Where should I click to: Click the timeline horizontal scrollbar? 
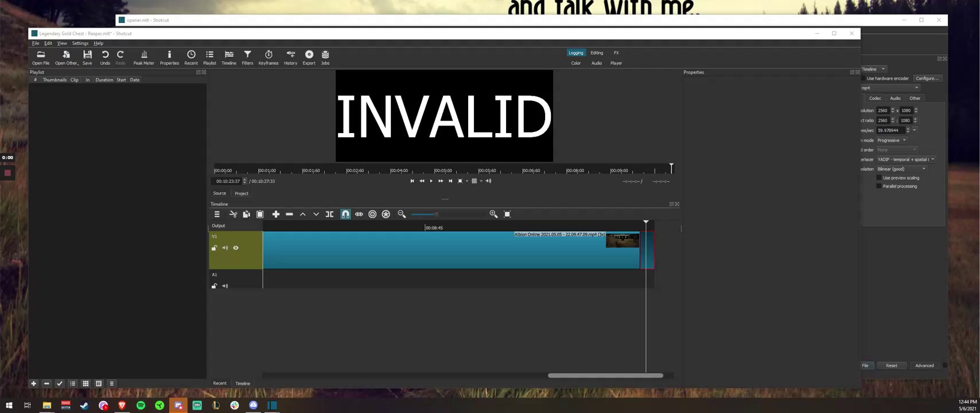[x=605, y=376]
